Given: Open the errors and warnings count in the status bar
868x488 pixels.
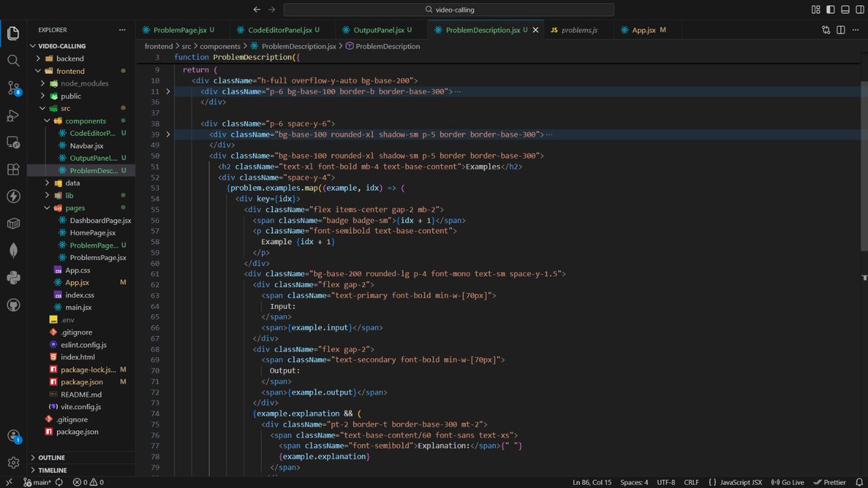Looking at the screenshot, I should pos(88,482).
